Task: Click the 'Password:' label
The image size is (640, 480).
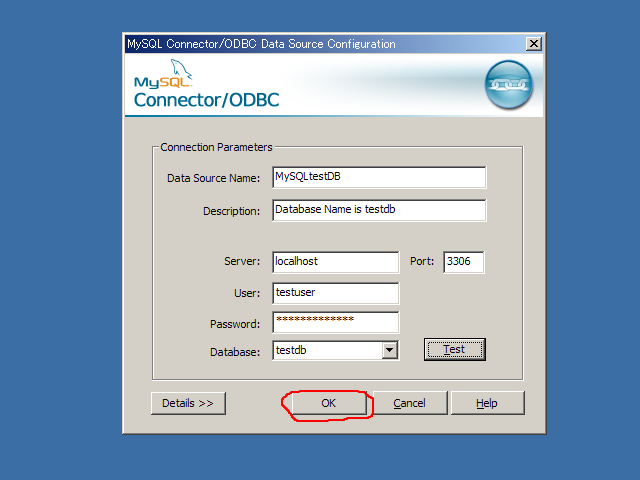Action: point(235,324)
